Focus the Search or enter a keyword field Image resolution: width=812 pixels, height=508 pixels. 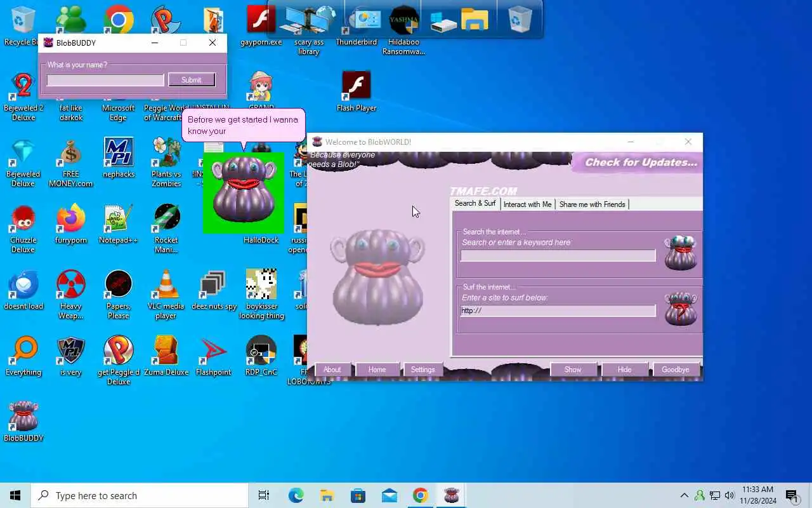[558, 255]
